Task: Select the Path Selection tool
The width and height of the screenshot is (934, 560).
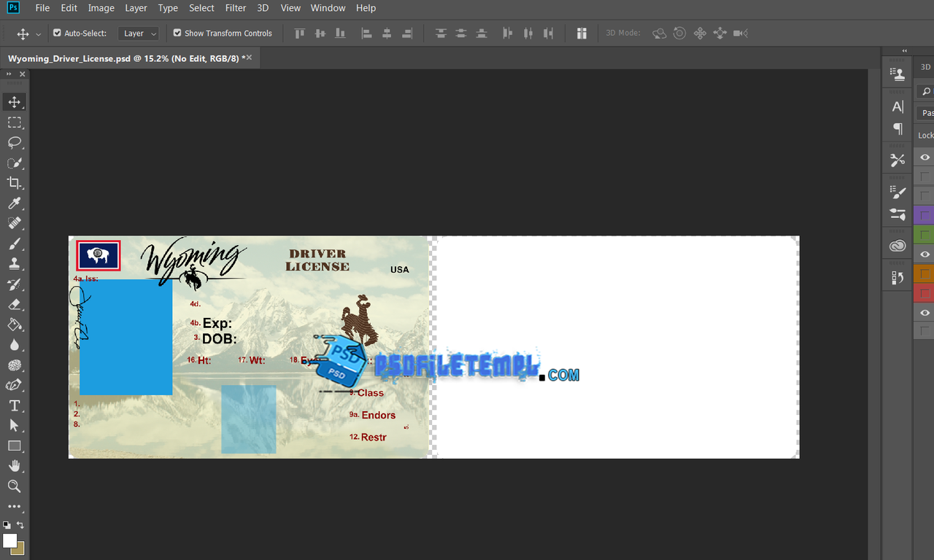Action: click(x=14, y=425)
